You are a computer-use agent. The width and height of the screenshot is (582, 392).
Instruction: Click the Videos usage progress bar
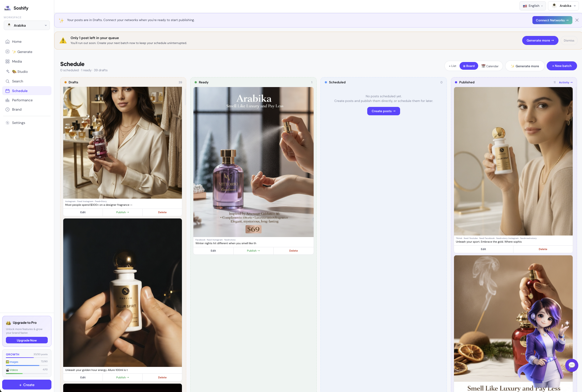(x=27, y=373)
